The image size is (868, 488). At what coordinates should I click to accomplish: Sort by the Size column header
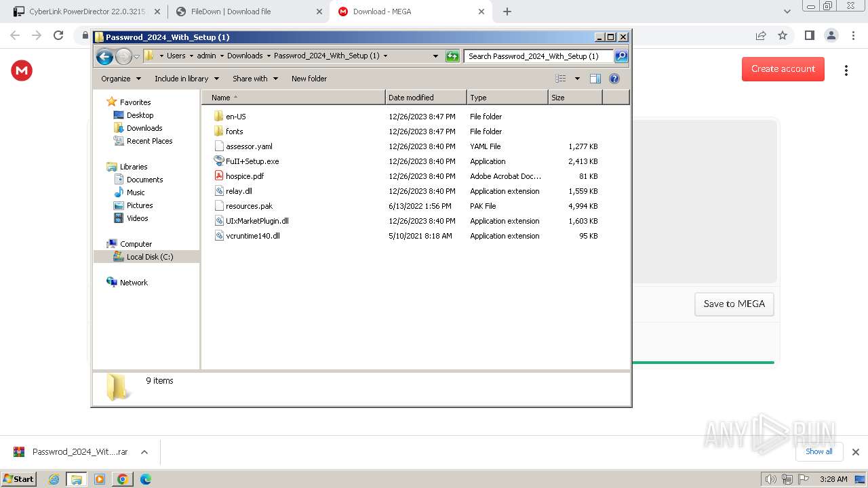tap(575, 98)
